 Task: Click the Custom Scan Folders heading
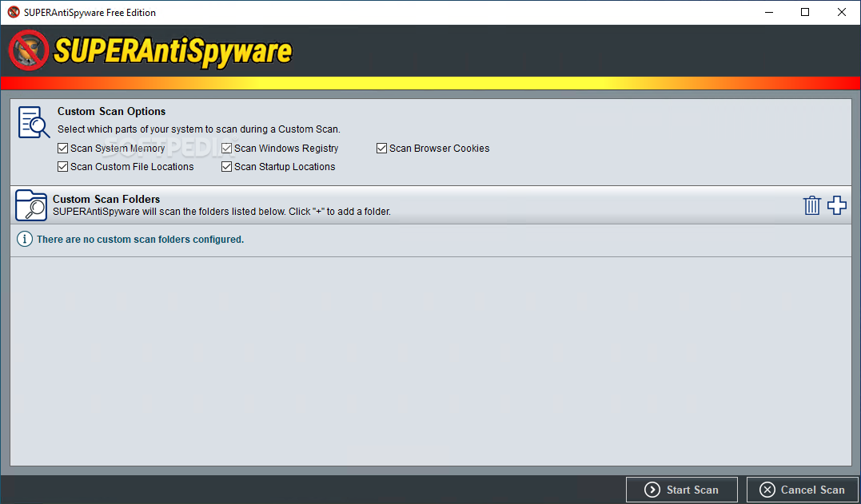(106, 199)
